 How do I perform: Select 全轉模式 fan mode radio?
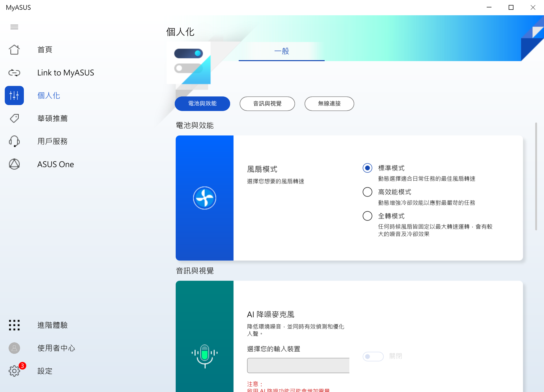367,216
